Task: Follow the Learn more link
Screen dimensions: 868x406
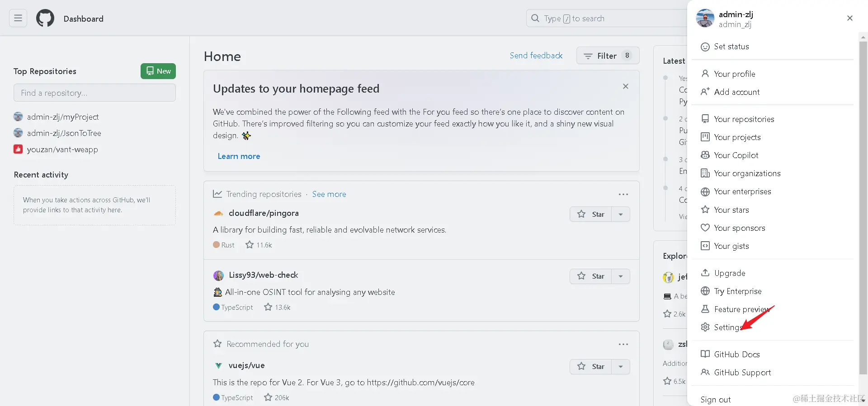Action: (x=239, y=156)
